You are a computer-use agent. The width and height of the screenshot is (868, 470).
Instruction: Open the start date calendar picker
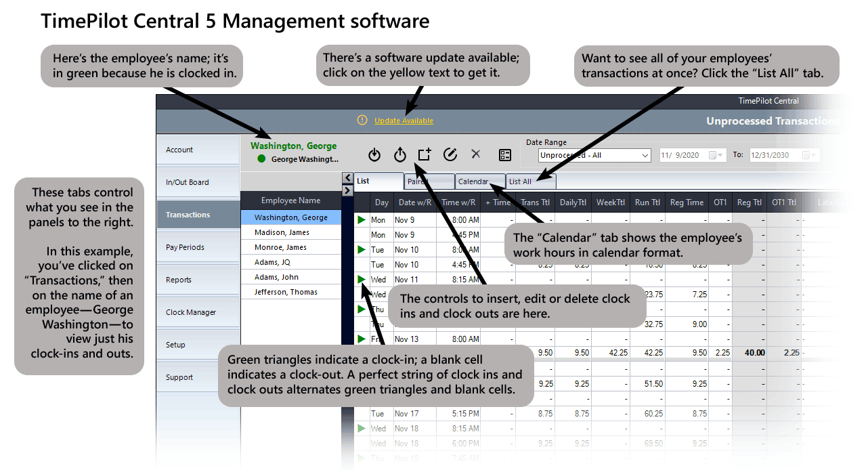(x=714, y=155)
